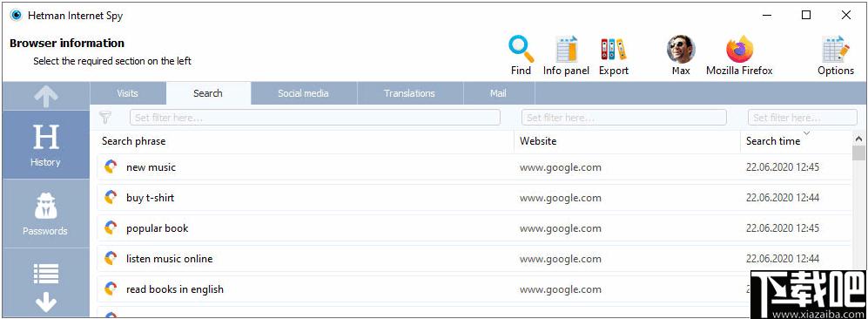Click the sidebar down arrow
Image resolution: width=868 pixels, height=319 pixels.
[46, 302]
